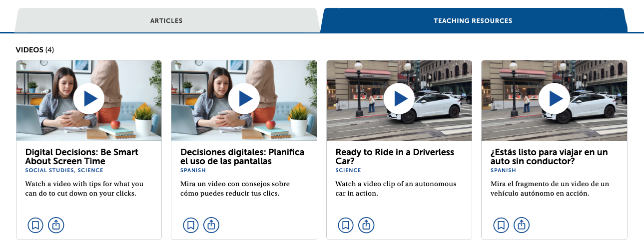Share the Ready to Ride Driverless Car video
Viewport: 644px width, 249px height.
point(367,225)
